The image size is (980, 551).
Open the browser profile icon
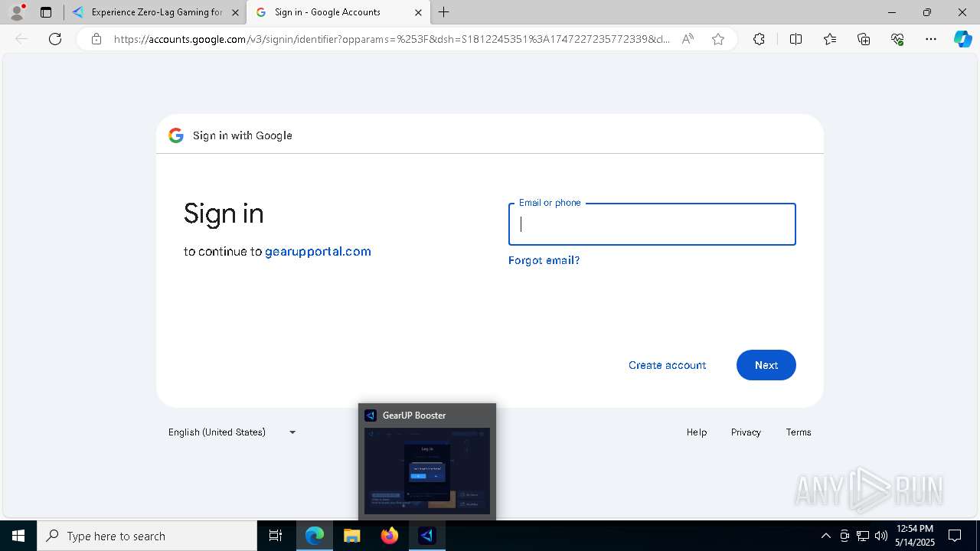pyautogui.click(x=17, y=11)
